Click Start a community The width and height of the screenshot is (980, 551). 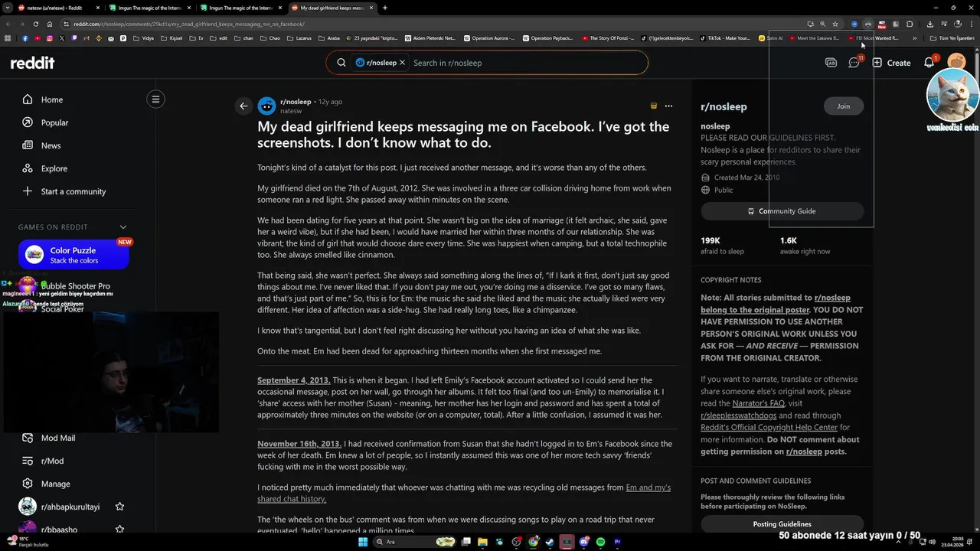click(74, 191)
